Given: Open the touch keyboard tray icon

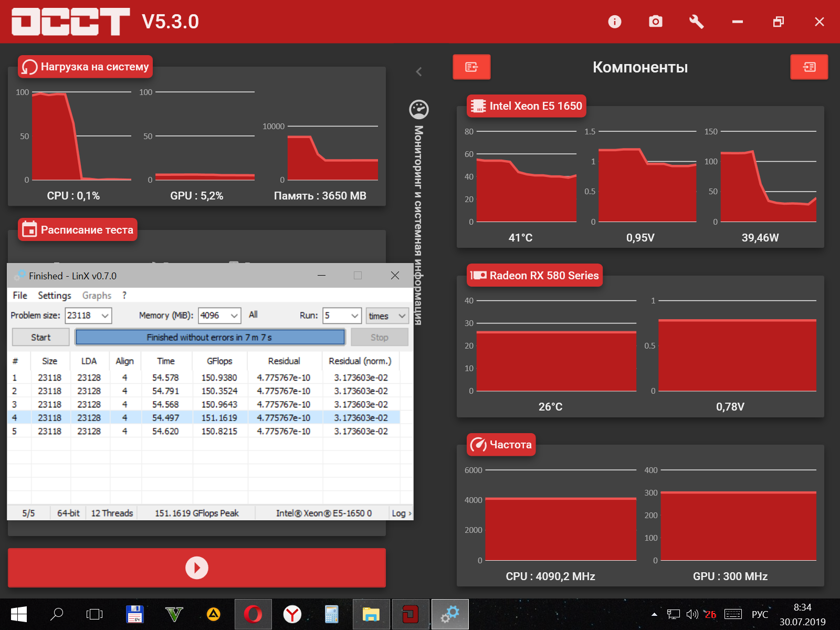Looking at the screenshot, I should [x=733, y=614].
